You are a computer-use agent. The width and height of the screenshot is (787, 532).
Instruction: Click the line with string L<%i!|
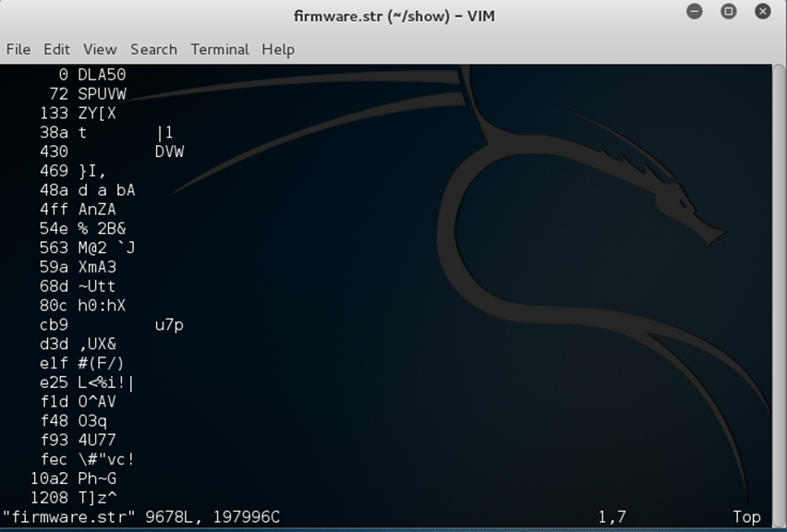[x=88, y=382]
